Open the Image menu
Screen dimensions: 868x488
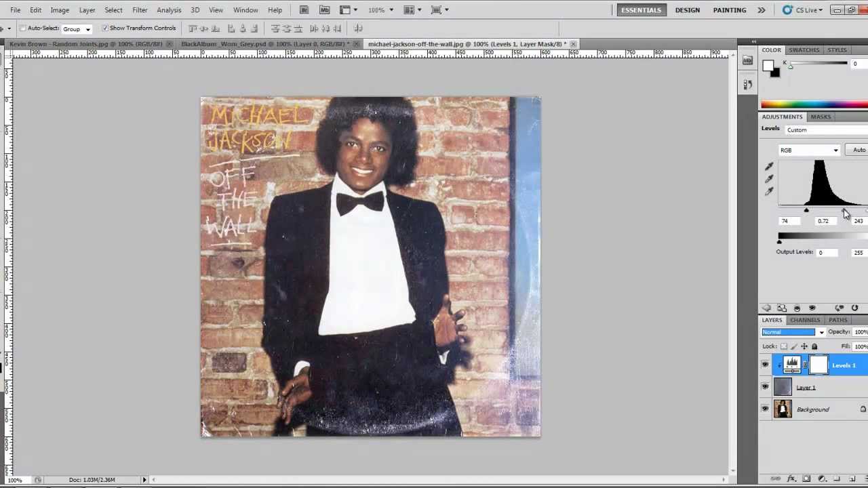(x=60, y=10)
